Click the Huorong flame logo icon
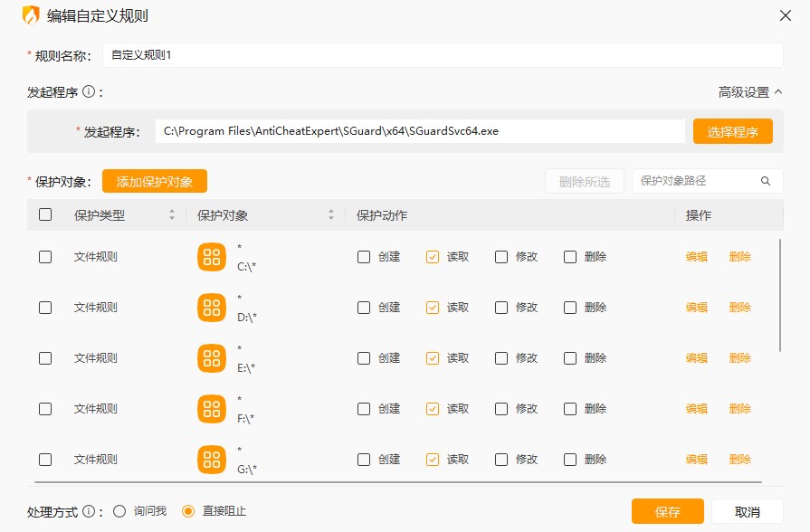The image size is (810, 532). (x=31, y=15)
